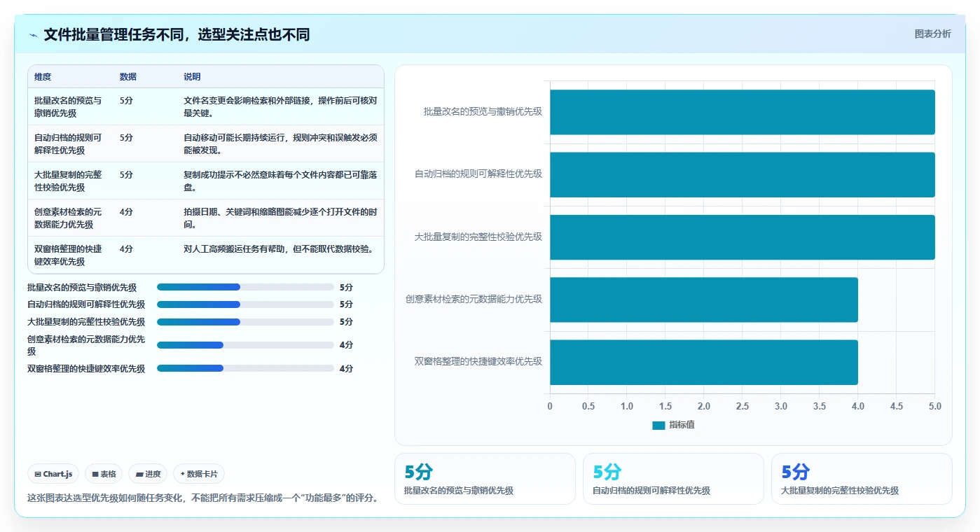Screen dimensions: 980x532
Task: Click the lightning icon beside the title
Action: (x=34, y=35)
